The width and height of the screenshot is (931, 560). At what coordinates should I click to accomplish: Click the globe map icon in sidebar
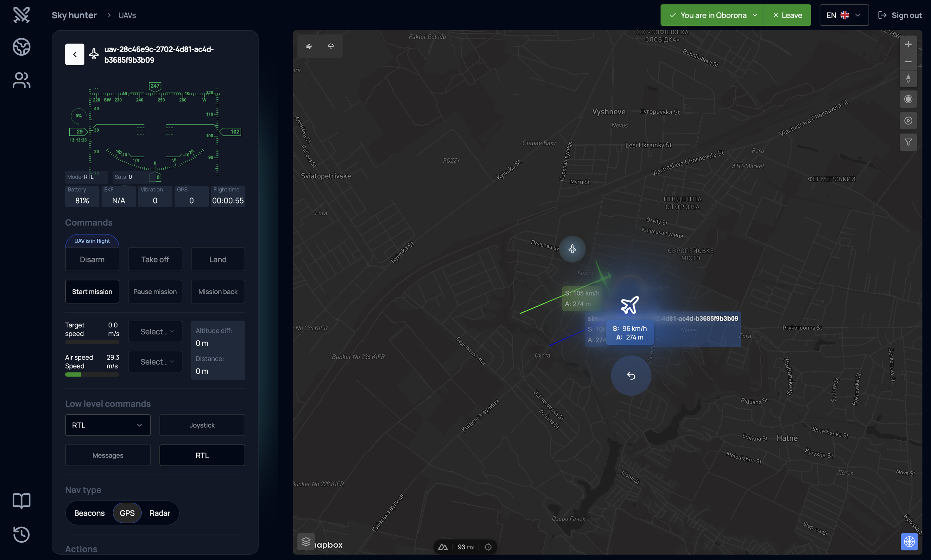tap(22, 47)
